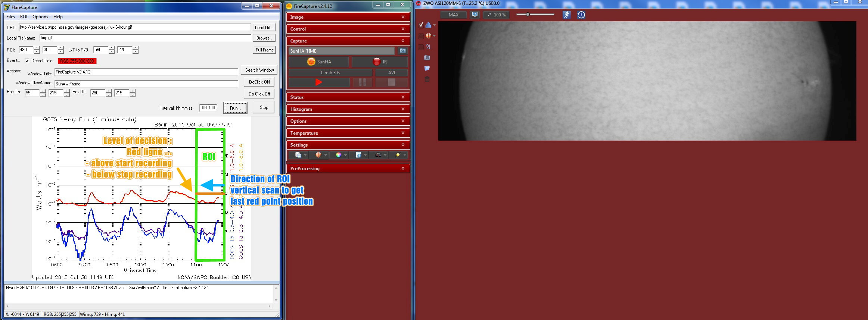Click the FlareCapture title bar app icon
Viewport: 868px width, 320px height.
(7, 7)
